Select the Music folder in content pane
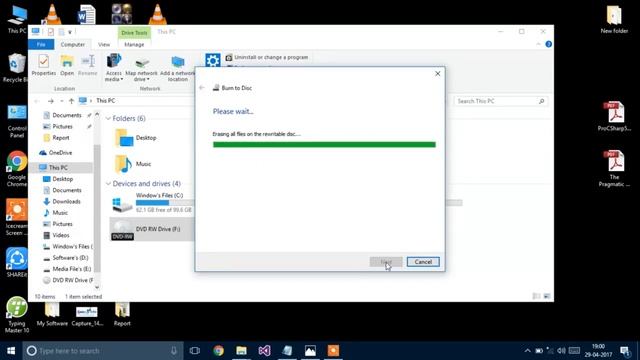The height and width of the screenshot is (360, 640). (x=133, y=164)
